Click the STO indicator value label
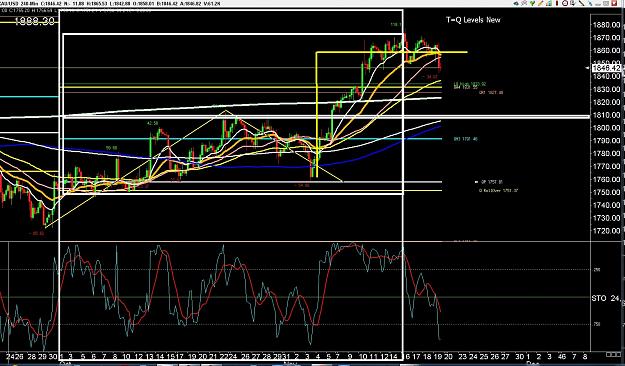This screenshot has height=366, width=625. [606, 298]
